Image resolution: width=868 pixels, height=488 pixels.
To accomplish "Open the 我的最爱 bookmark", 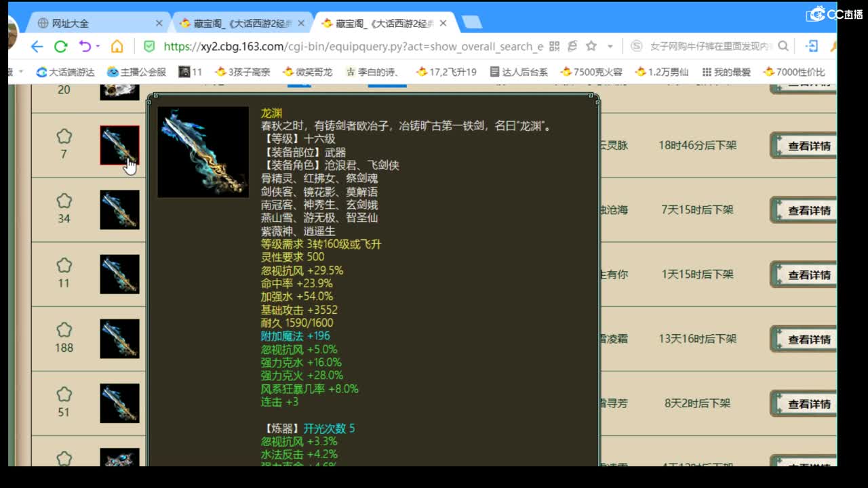I will point(726,71).
